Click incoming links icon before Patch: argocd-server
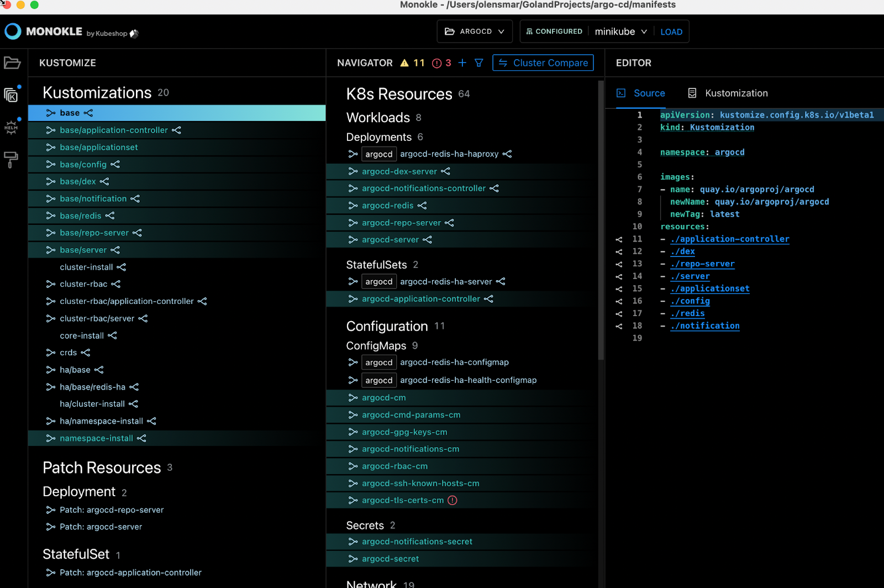This screenshot has width=884, height=588. pyautogui.click(x=51, y=527)
